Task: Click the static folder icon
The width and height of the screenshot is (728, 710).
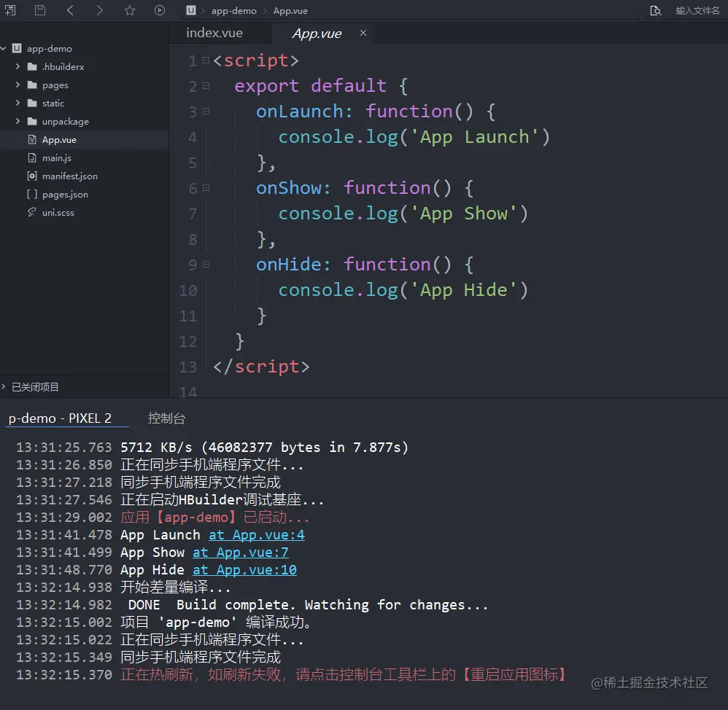Action: (32, 103)
